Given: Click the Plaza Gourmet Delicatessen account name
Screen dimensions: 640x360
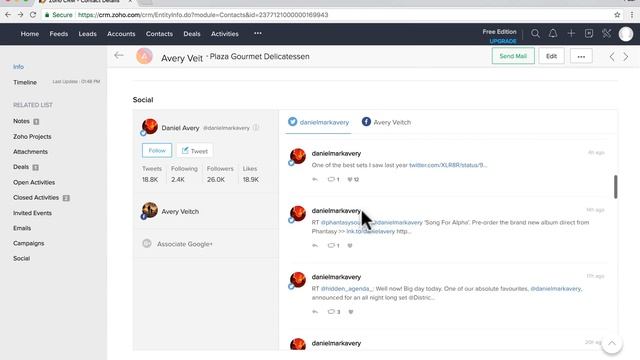Looking at the screenshot, I should click(x=259, y=56).
